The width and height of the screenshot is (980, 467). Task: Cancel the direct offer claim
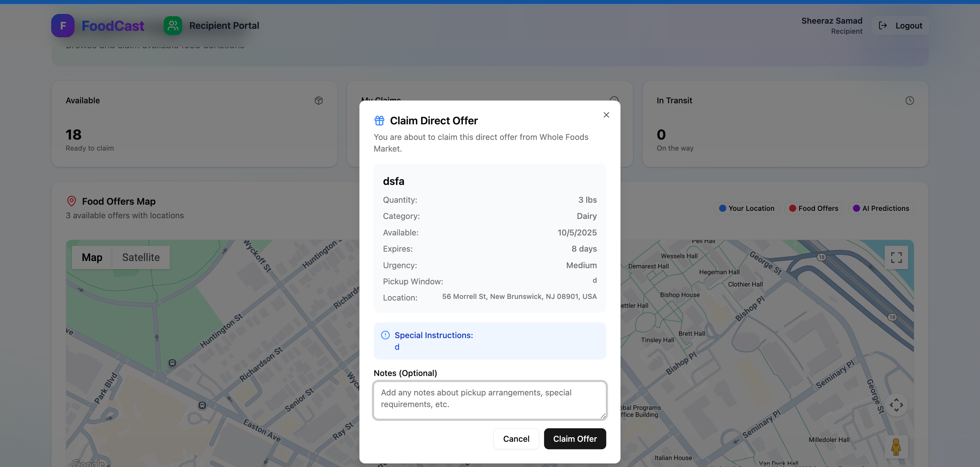pyautogui.click(x=516, y=439)
